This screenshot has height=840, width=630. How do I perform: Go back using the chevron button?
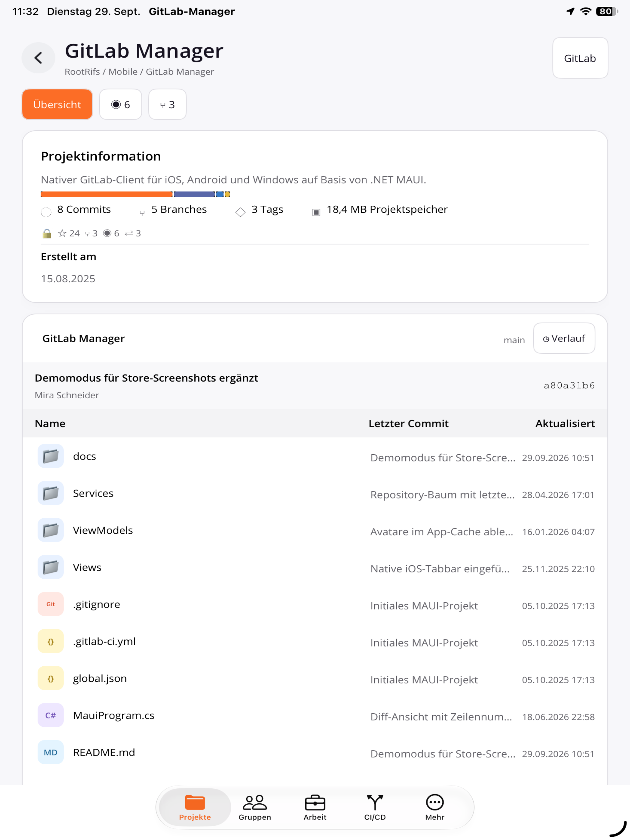pos(38,58)
